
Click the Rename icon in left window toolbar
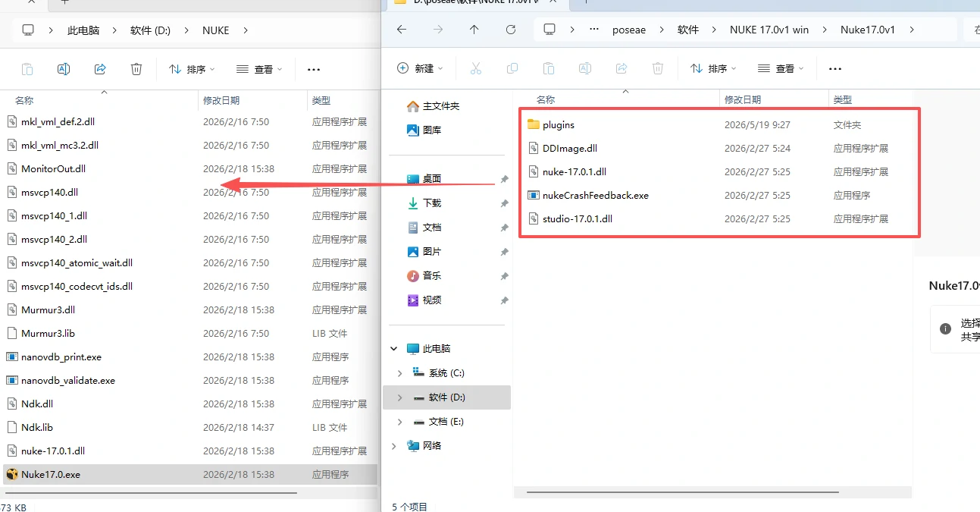[64, 69]
